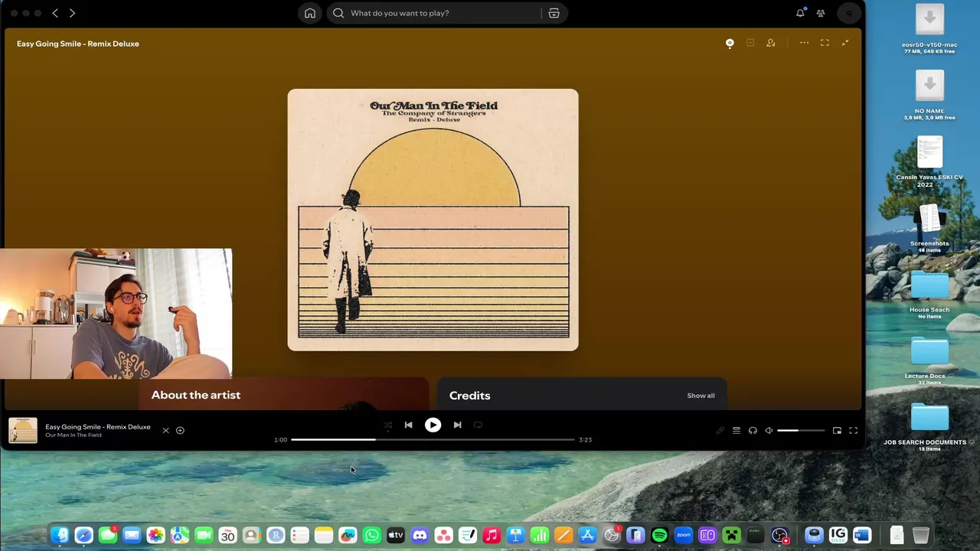Open the play queue
Screen dimensions: 980x551
point(736,430)
